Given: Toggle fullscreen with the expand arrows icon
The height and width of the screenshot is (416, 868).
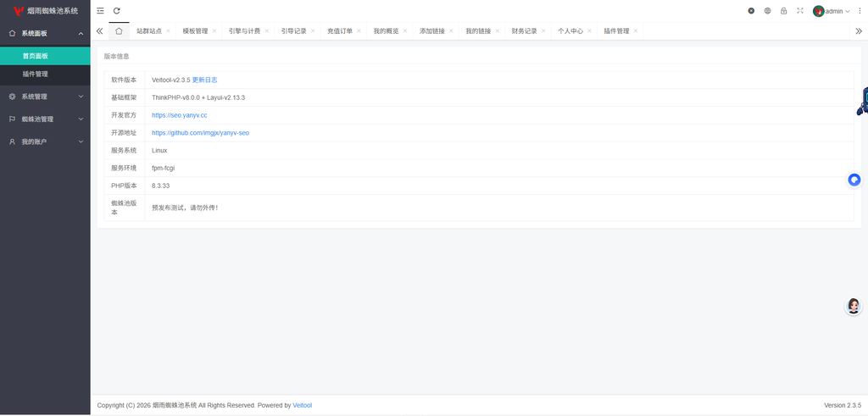Looking at the screenshot, I should (x=800, y=10).
